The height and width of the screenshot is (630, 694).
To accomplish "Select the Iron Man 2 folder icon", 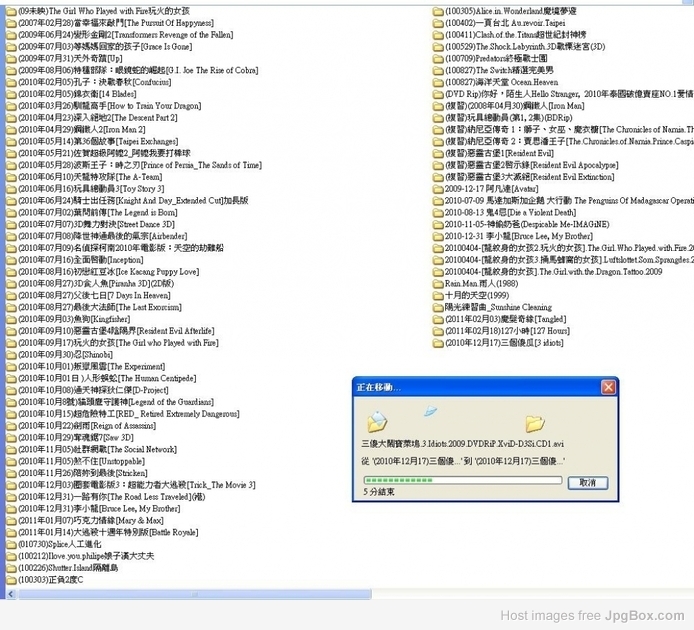I will (9, 130).
